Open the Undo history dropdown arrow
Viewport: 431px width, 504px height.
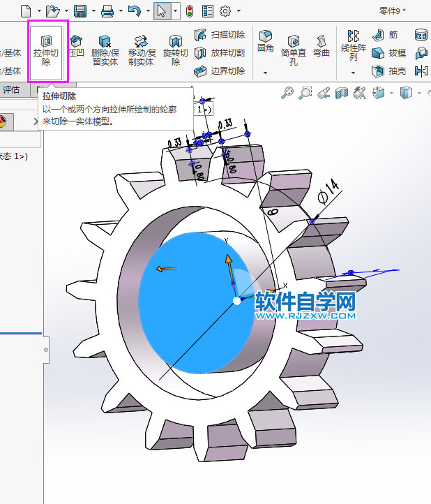point(148,11)
